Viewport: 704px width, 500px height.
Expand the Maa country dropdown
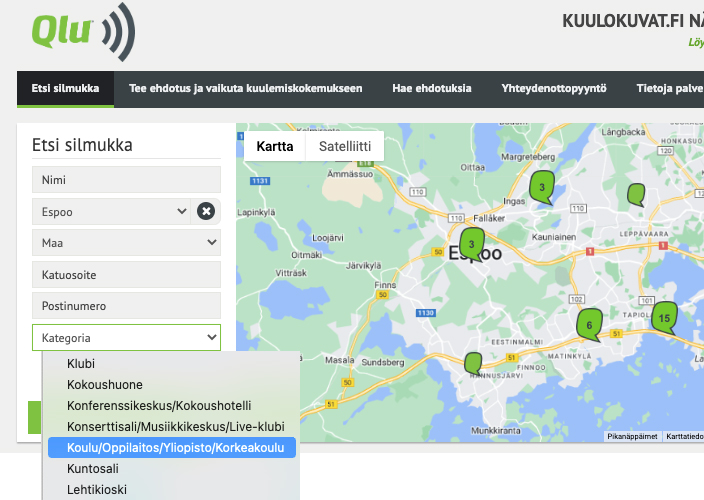coord(126,243)
